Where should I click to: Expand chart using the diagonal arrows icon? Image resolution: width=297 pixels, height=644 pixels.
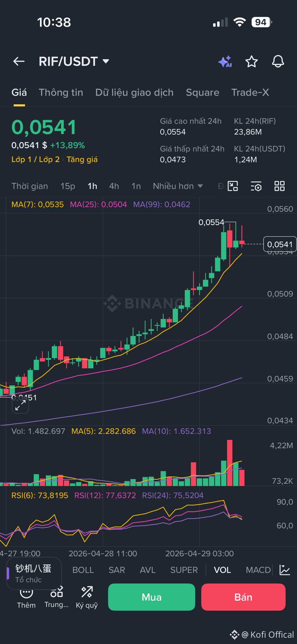(20, 406)
